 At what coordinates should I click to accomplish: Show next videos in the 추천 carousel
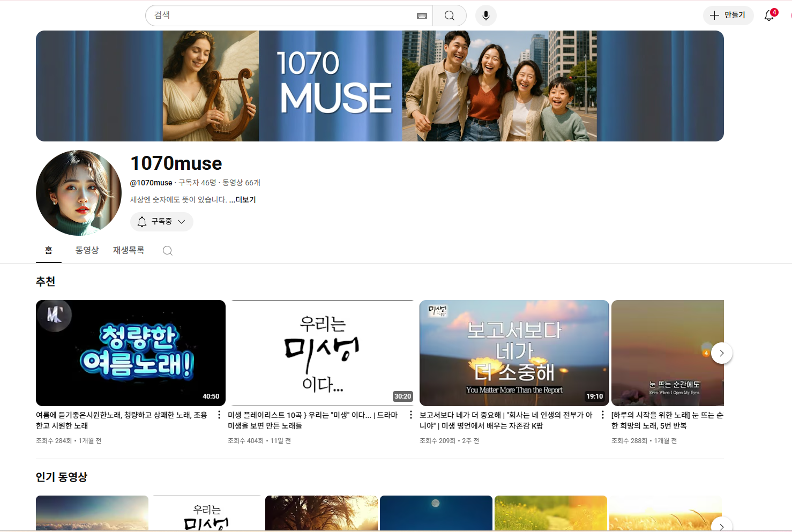click(722, 353)
